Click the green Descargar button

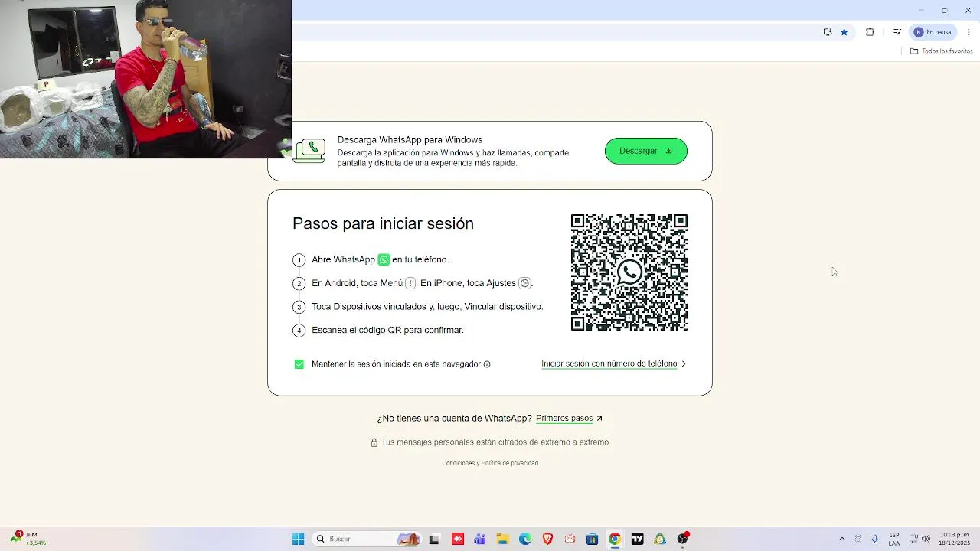pyautogui.click(x=645, y=151)
